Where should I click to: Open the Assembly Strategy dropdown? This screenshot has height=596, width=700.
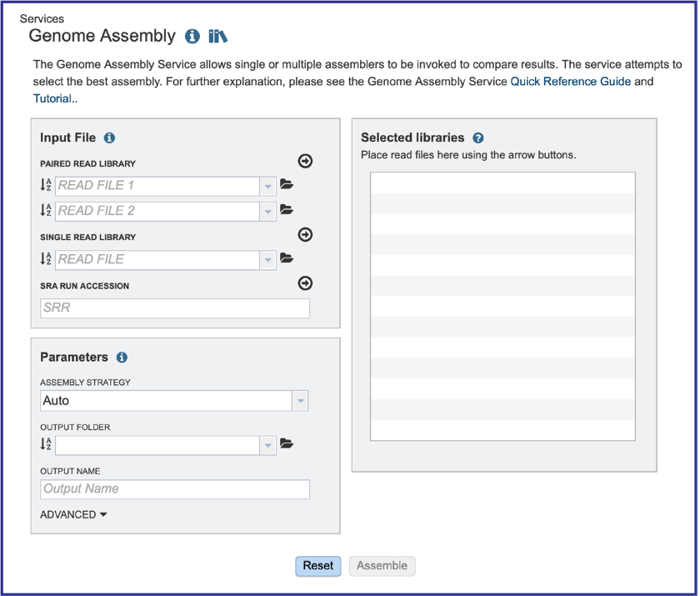(301, 401)
